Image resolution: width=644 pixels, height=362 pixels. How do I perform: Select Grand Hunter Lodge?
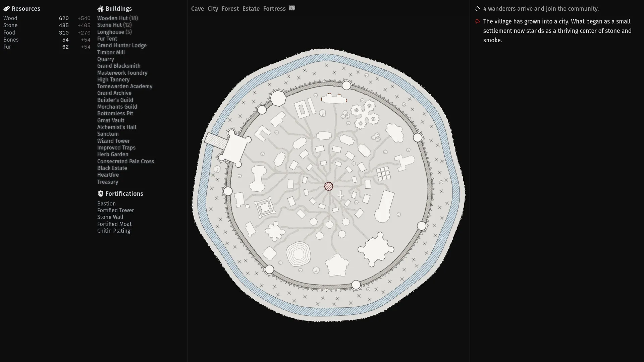click(122, 45)
